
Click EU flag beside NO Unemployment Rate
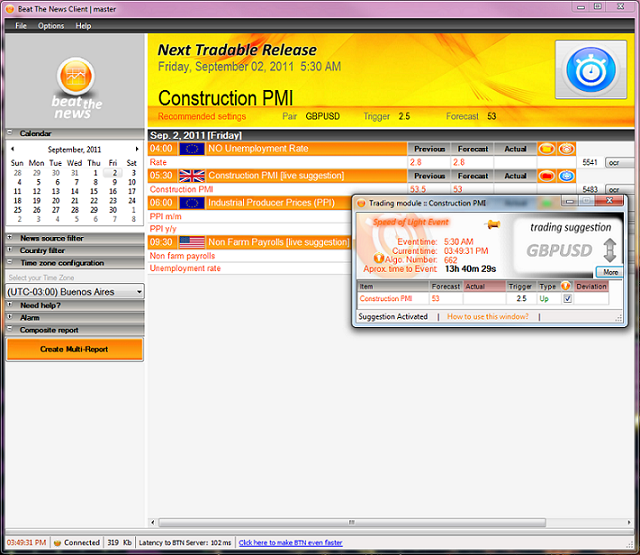(x=192, y=149)
